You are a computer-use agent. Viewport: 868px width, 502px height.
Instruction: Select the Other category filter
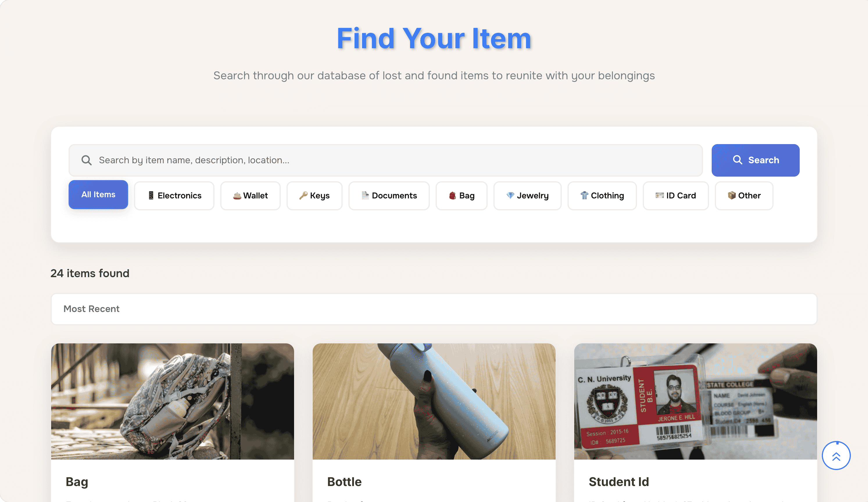[x=744, y=196]
